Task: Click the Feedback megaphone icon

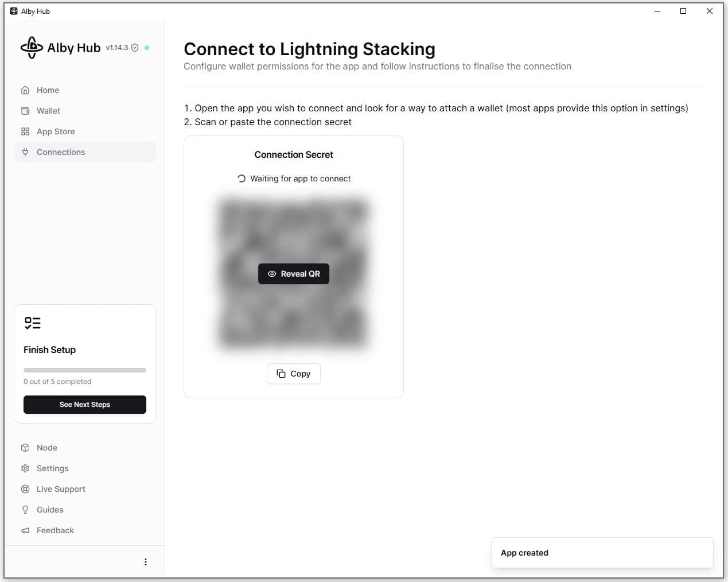Action: pyautogui.click(x=25, y=530)
